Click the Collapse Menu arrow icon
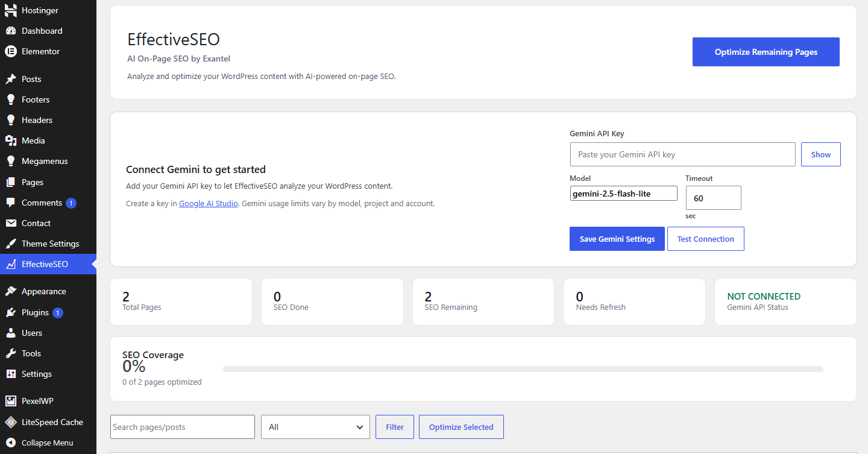 coord(11,443)
